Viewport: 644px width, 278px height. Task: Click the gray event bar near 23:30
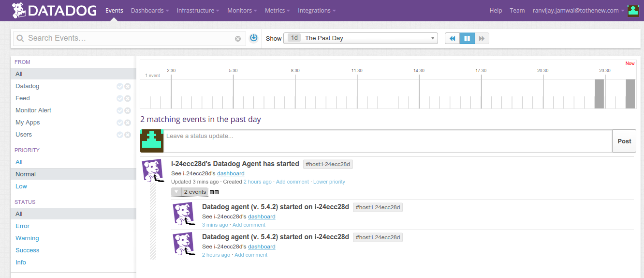[x=600, y=94]
